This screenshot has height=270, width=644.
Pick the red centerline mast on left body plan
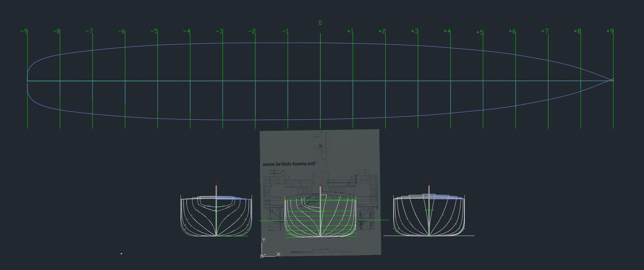[x=216, y=184]
